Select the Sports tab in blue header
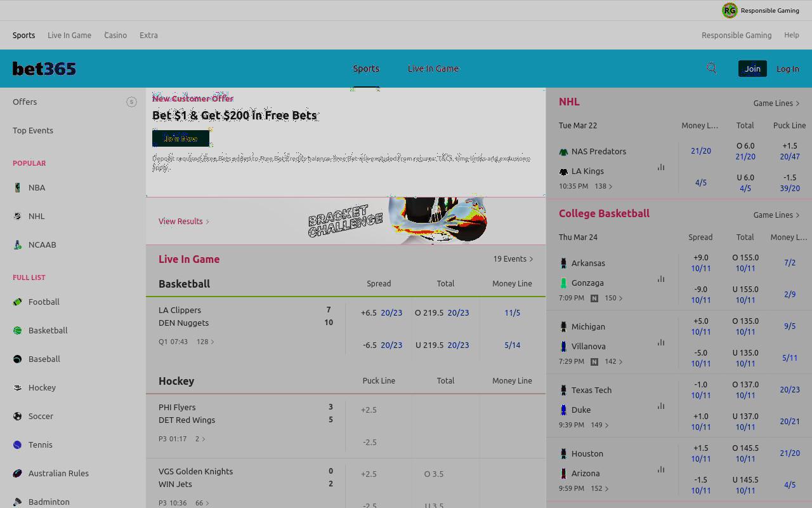Screen dimensions: 812x508 (x=366, y=69)
